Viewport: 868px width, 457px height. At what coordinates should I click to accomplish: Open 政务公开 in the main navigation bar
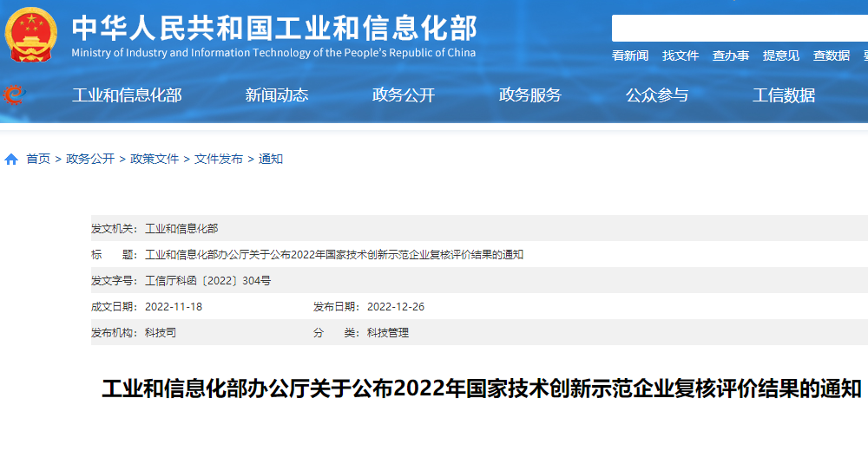point(404,95)
